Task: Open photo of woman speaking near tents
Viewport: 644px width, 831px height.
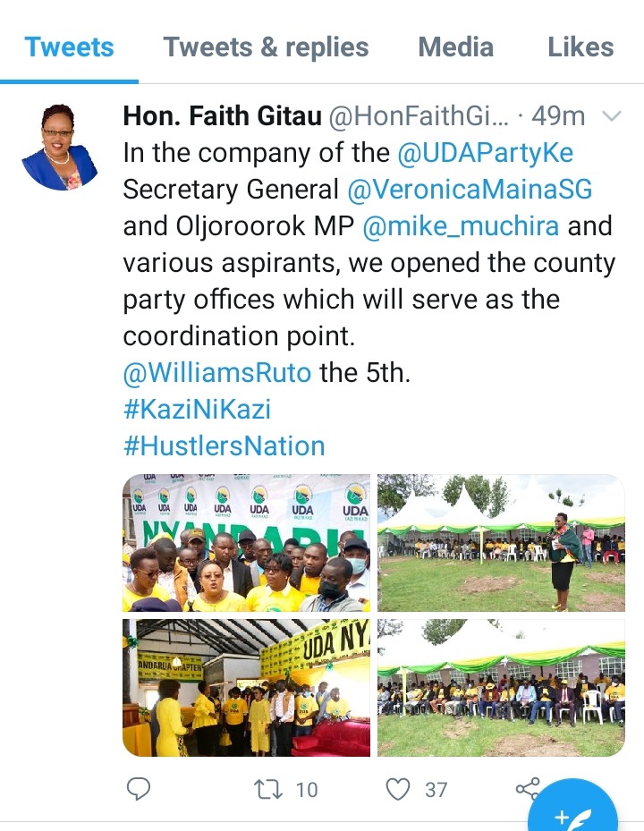Action: coord(501,543)
